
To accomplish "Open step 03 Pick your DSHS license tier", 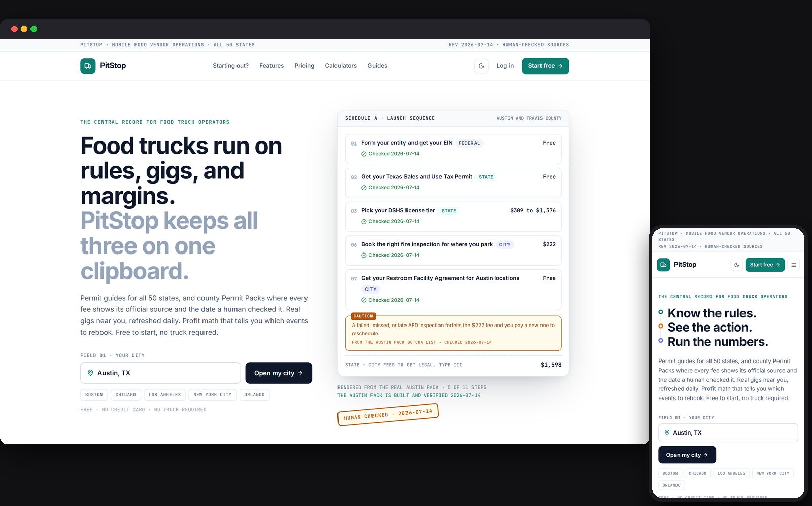I will click(453, 216).
